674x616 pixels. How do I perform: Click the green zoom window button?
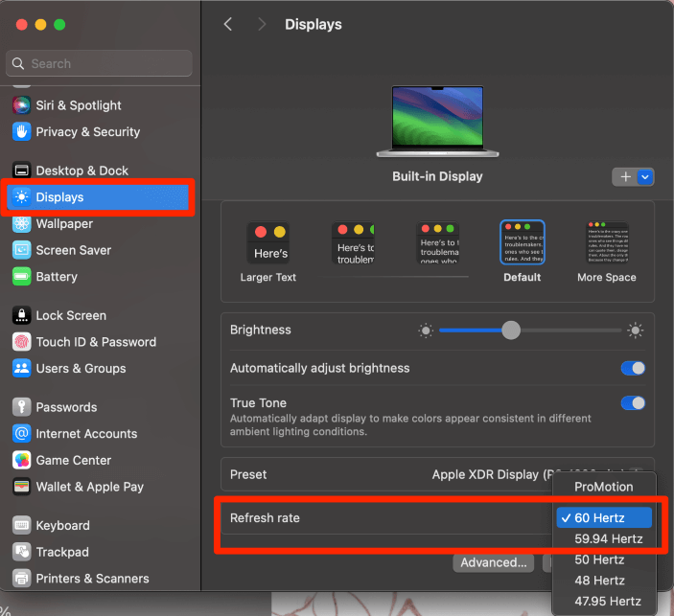point(59,25)
